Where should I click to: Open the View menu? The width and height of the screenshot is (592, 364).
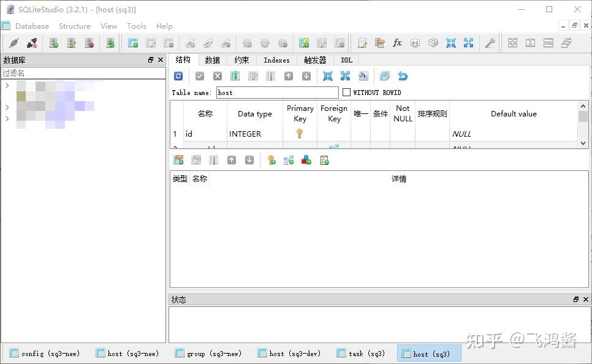pyautogui.click(x=108, y=26)
